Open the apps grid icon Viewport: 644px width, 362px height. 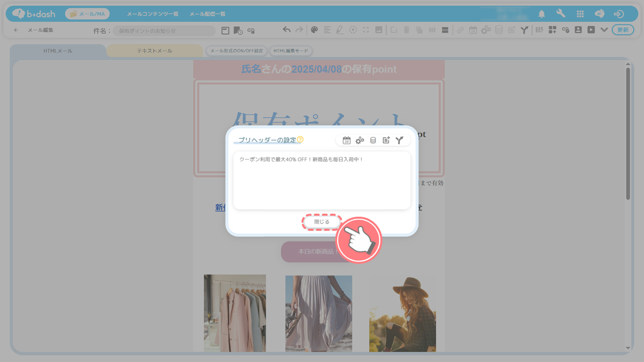click(580, 14)
